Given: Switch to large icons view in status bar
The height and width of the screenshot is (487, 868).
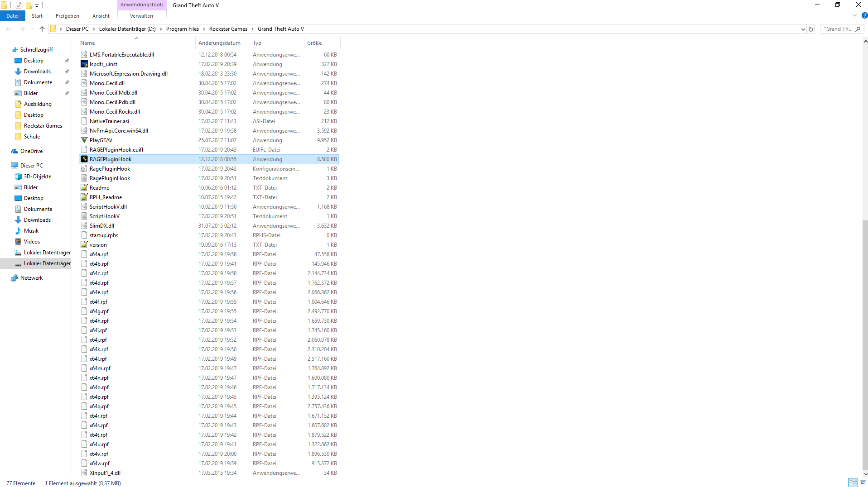Looking at the screenshot, I should pos(863,483).
